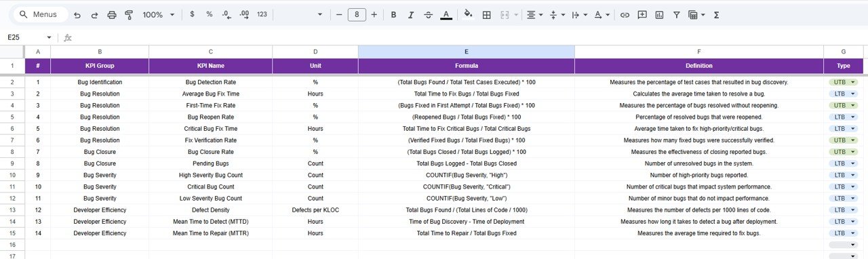Open more number formats (123)

pyautogui.click(x=262, y=14)
